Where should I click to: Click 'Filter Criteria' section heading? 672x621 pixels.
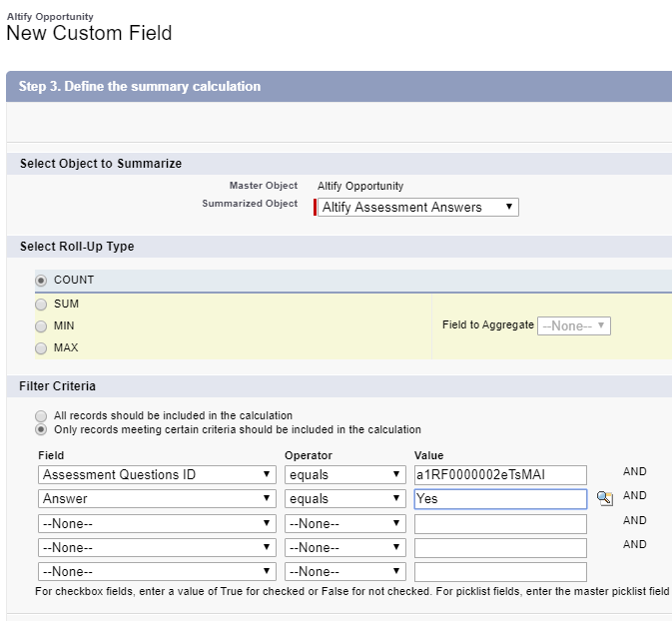pyautogui.click(x=58, y=386)
